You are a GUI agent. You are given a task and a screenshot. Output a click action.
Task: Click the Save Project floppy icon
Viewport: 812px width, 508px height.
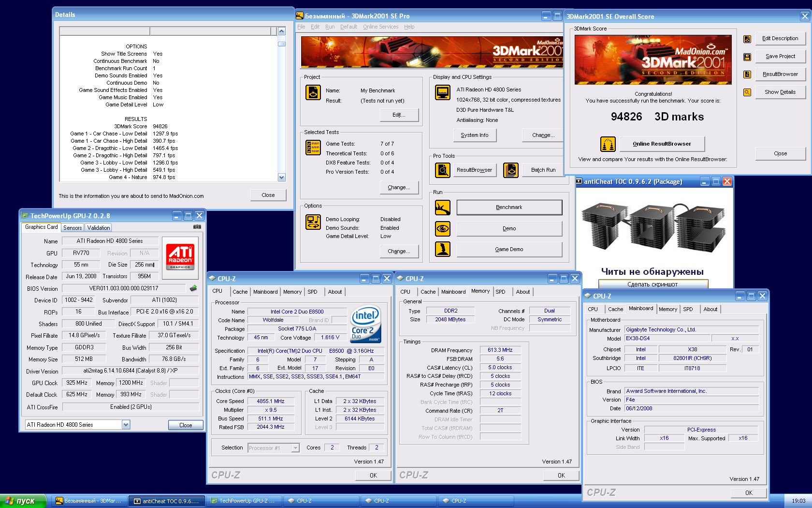point(747,57)
